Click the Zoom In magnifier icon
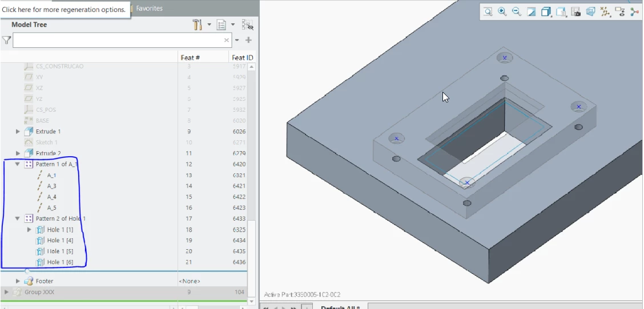 [x=502, y=12]
